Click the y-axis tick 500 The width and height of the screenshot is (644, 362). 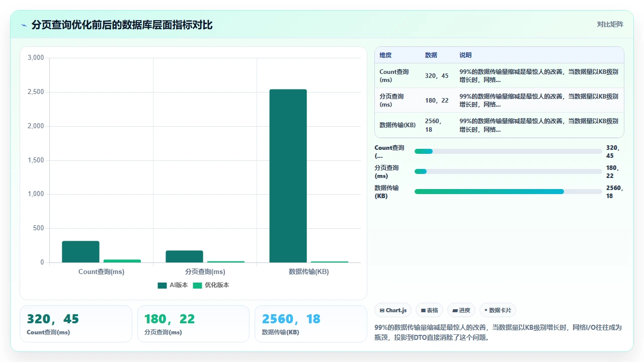pos(39,228)
